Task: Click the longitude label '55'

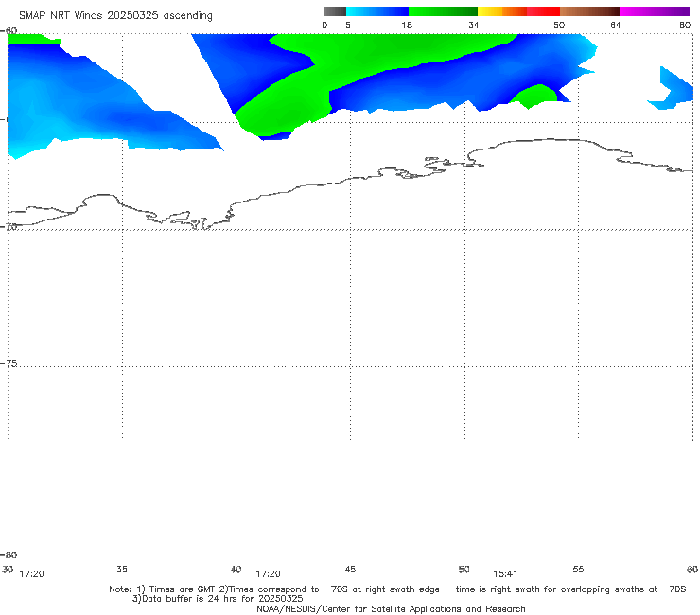Action: pyautogui.click(x=578, y=569)
